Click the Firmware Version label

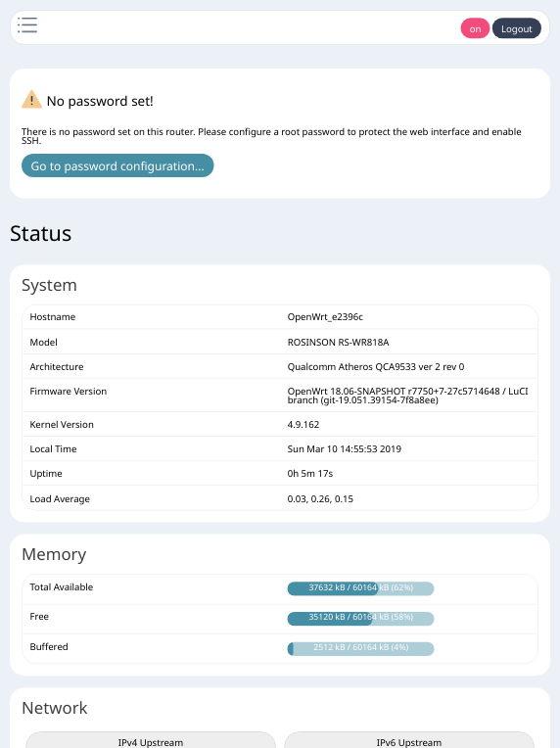pyautogui.click(x=69, y=392)
